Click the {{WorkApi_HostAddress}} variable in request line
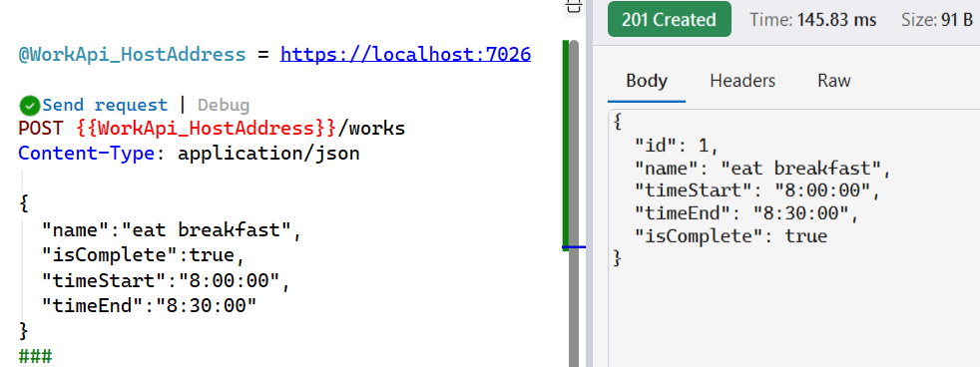 (207, 129)
